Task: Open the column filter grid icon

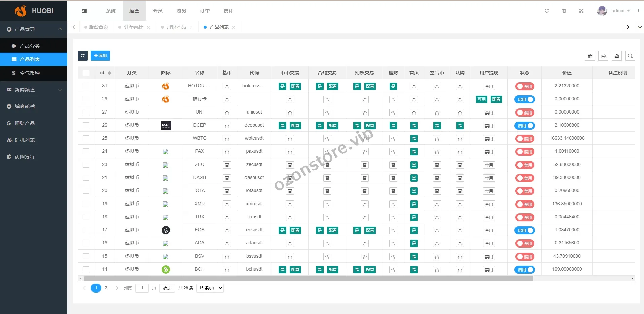Action: (590, 56)
